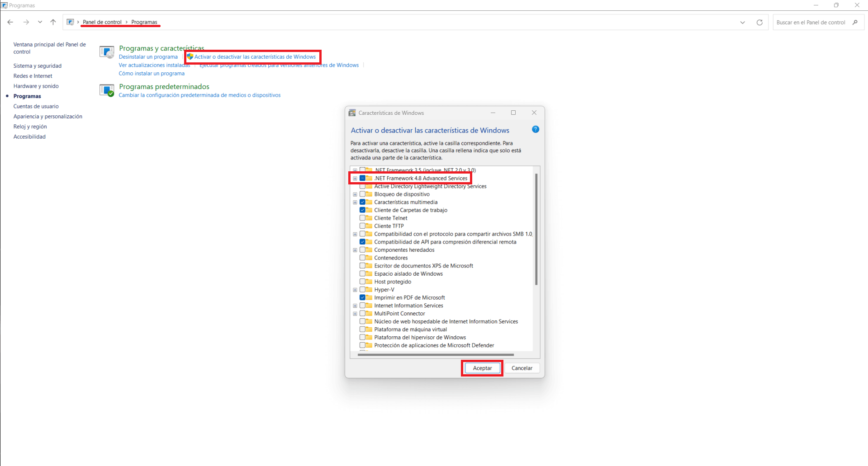Click the features list horizontal scrollbar
Screen dimensions: 868x466
436,355
